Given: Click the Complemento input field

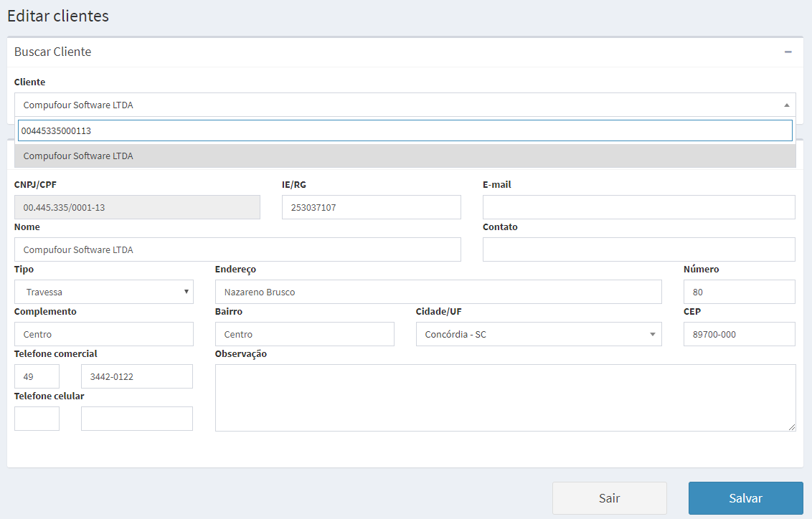Looking at the screenshot, I should coord(104,334).
